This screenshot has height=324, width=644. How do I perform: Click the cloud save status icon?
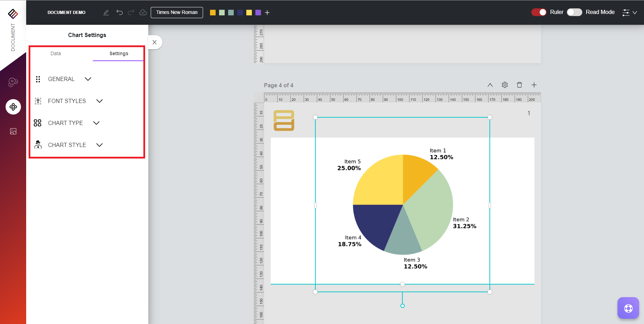(x=143, y=13)
